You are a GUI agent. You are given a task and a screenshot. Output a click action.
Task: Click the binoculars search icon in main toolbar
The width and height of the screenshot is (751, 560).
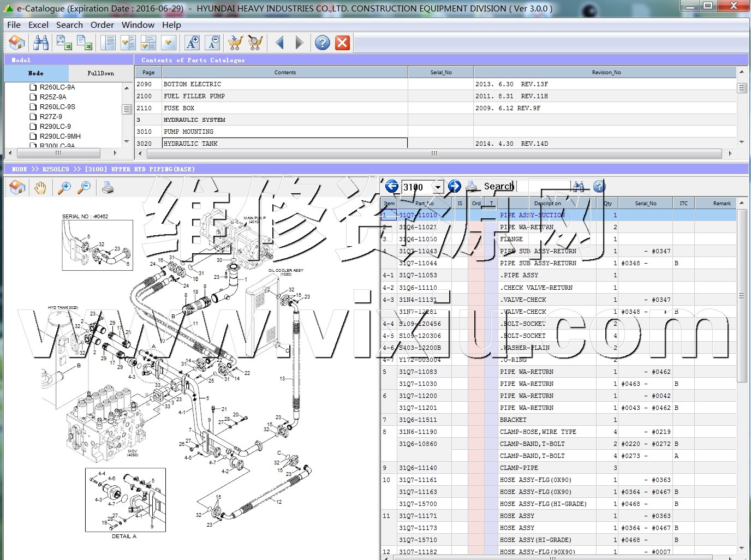pos(41,43)
